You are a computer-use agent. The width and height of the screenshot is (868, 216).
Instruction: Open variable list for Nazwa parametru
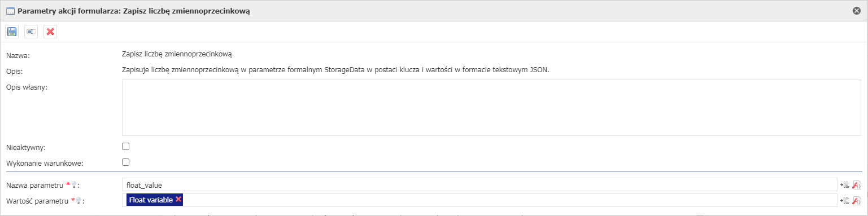(845, 184)
